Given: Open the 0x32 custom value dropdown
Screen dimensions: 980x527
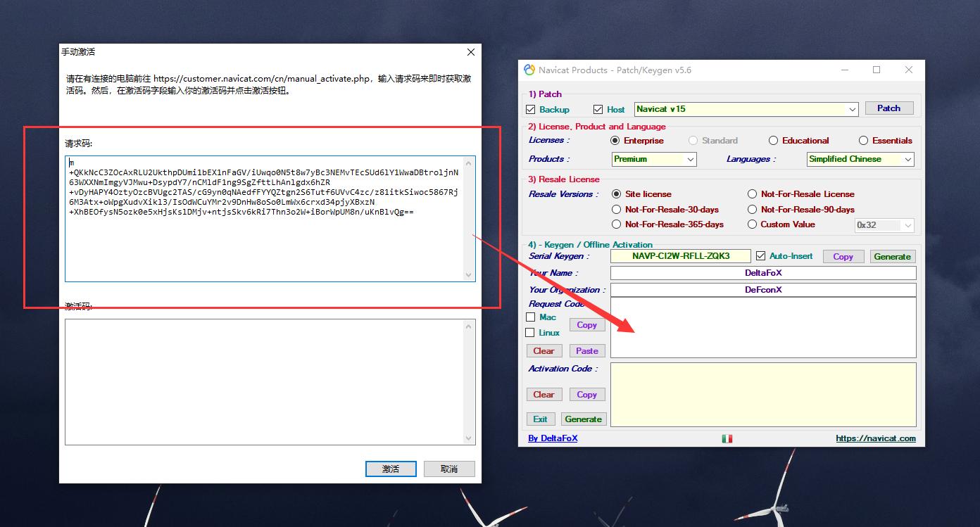Looking at the screenshot, I should [x=907, y=225].
